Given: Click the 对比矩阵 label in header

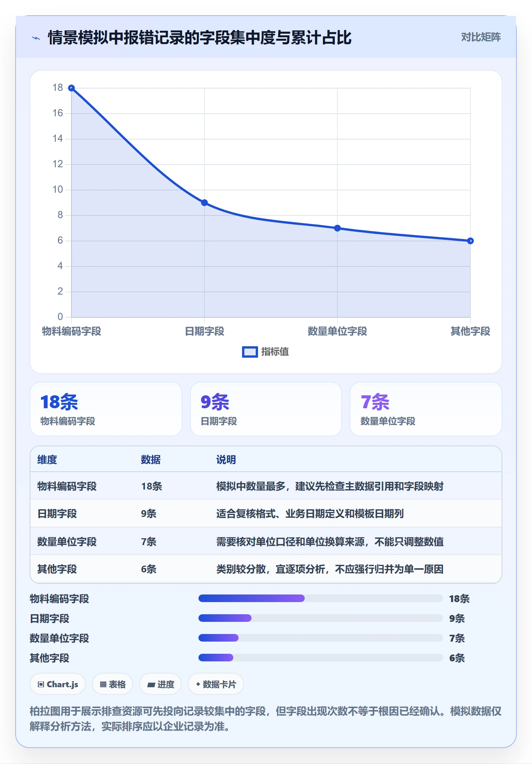Looking at the screenshot, I should point(481,37).
